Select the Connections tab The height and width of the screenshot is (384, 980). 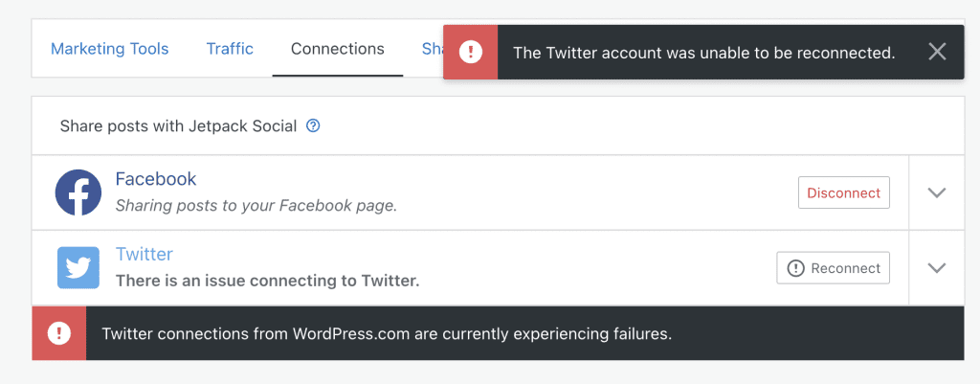coord(338,49)
